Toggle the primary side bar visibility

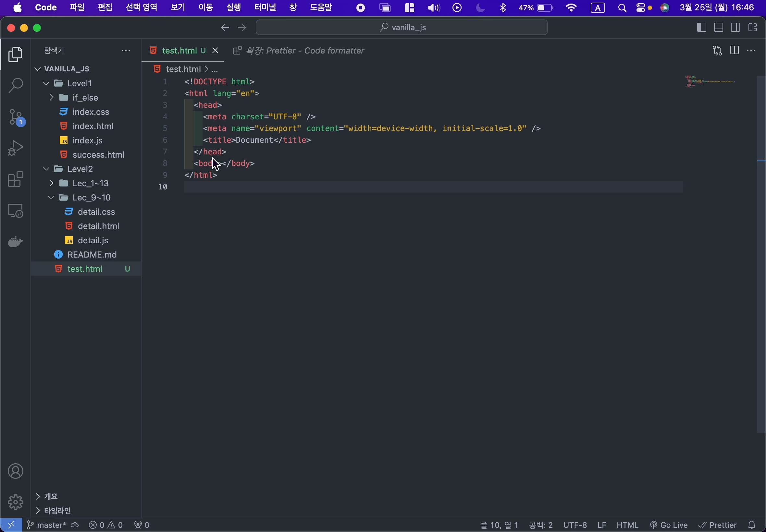702,27
